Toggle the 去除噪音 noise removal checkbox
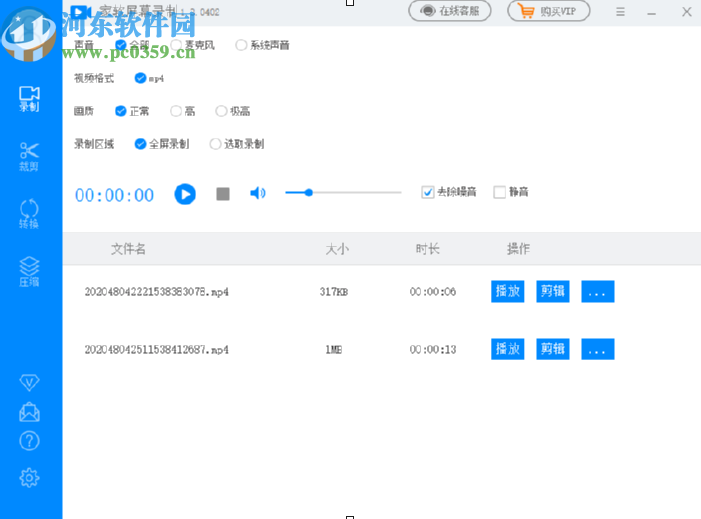This screenshot has height=519, width=701. pyautogui.click(x=428, y=192)
